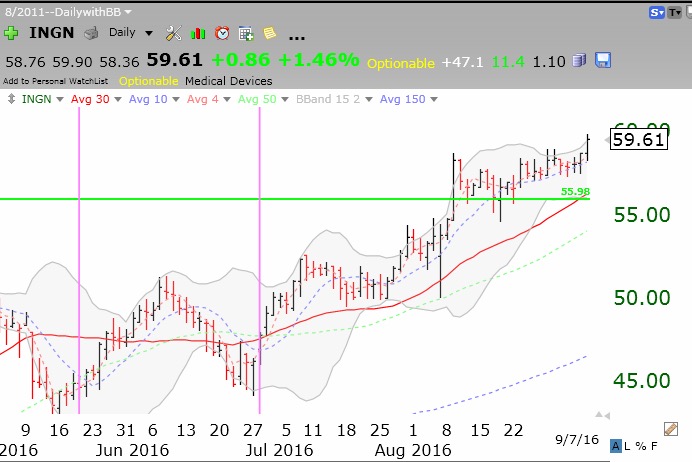Click the open price 58.76
This screenshot has height=462, width=692.
point(25,62)
